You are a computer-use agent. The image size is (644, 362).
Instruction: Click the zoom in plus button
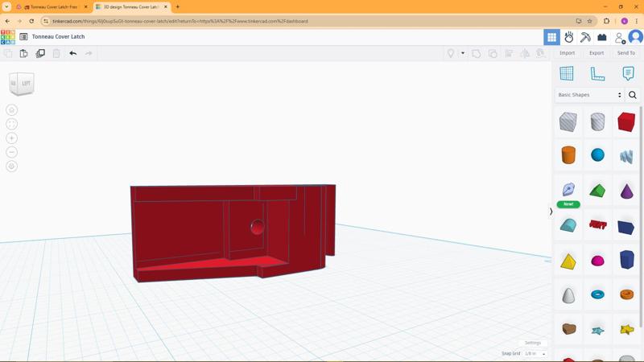(11, 138)
